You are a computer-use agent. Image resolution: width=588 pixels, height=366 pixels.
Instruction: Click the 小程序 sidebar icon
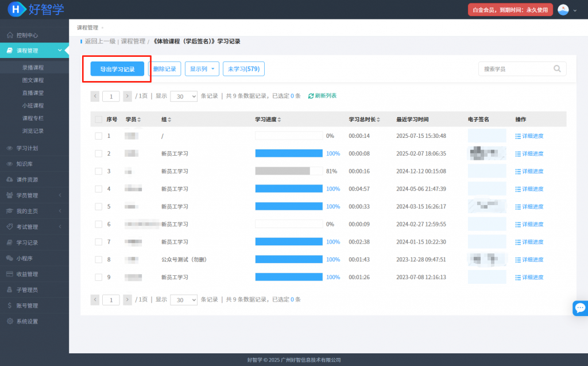coord(10,258)
